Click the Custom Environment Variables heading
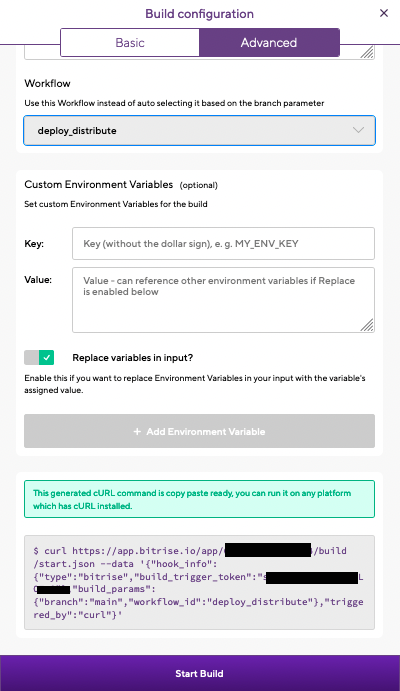This screenshot has width=400, height=691. click(x=99, y=184)
